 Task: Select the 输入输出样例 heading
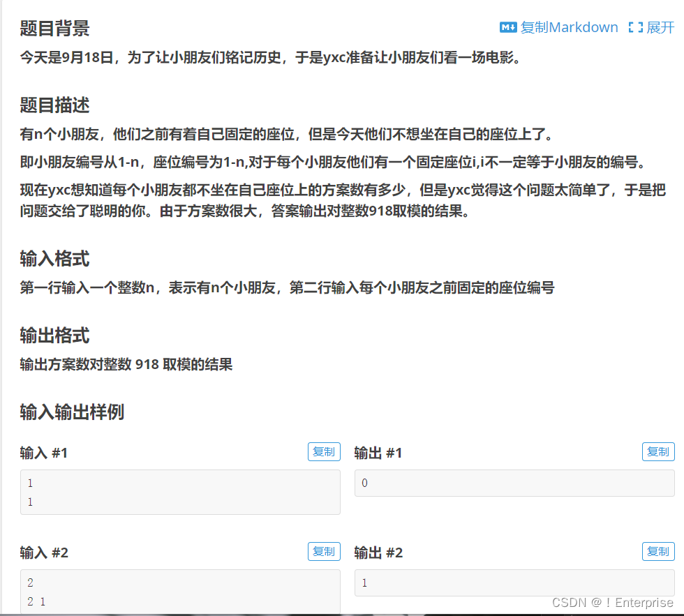(72, 412)
